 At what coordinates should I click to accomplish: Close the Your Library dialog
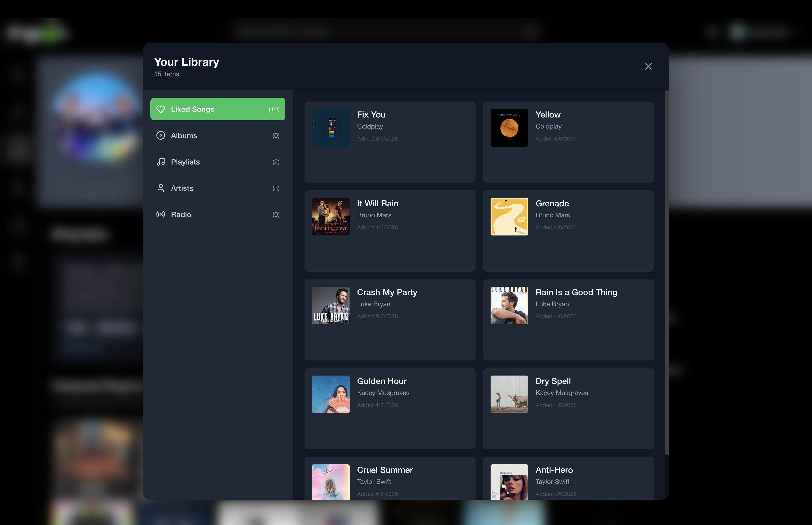click(648, 67)
